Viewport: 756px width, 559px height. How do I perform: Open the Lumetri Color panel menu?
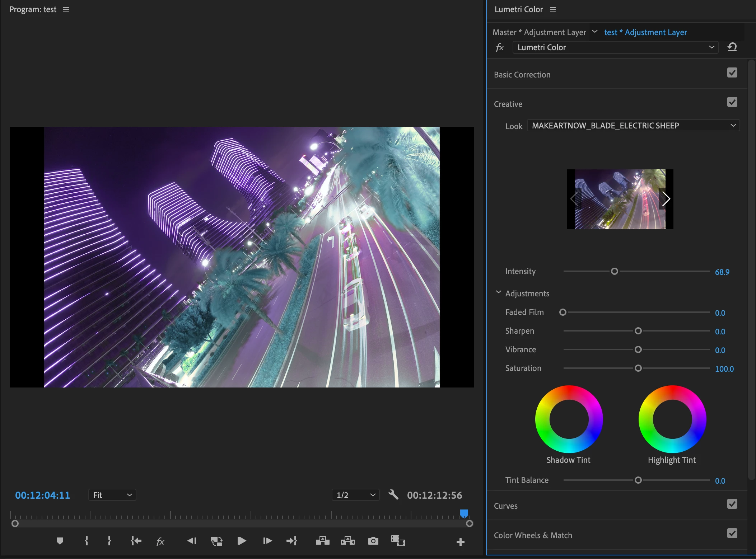coord(553,10)
